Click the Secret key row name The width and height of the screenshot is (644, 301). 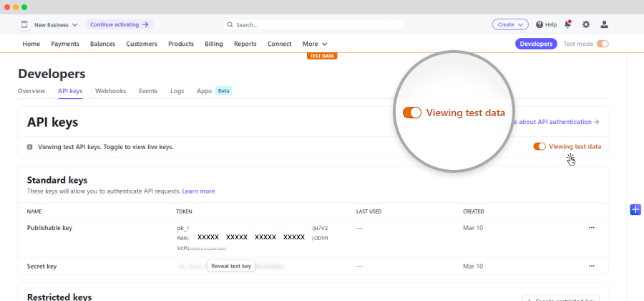click(42, 266)
